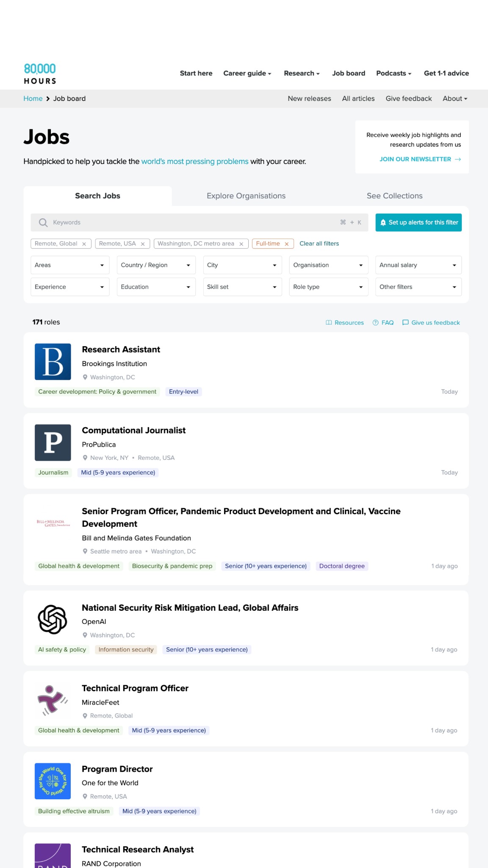Clear all filters
The image size is (488, 868).
coord(319,244)
